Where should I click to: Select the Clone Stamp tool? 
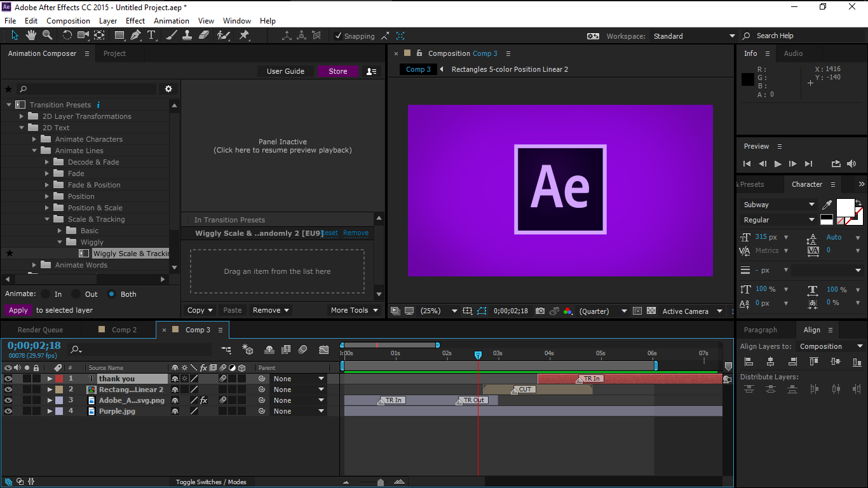187,36
